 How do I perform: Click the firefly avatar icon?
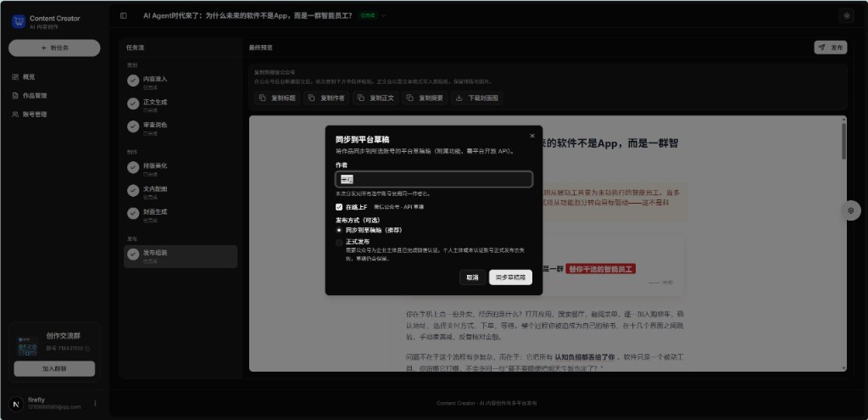click(x=16, y=403)
